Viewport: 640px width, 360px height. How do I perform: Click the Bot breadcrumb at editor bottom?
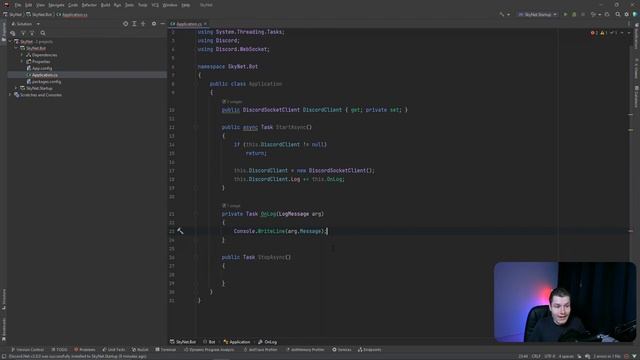click(209, 342)
